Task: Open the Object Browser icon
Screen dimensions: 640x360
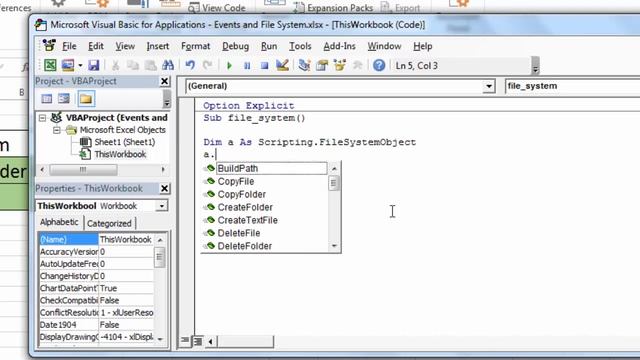Action: click(340, 65)
